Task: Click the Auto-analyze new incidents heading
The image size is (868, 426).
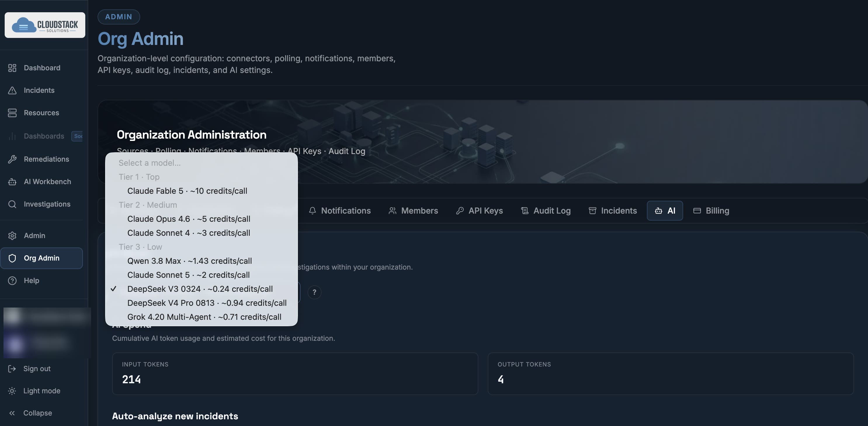Action: (x=175, y=416)
